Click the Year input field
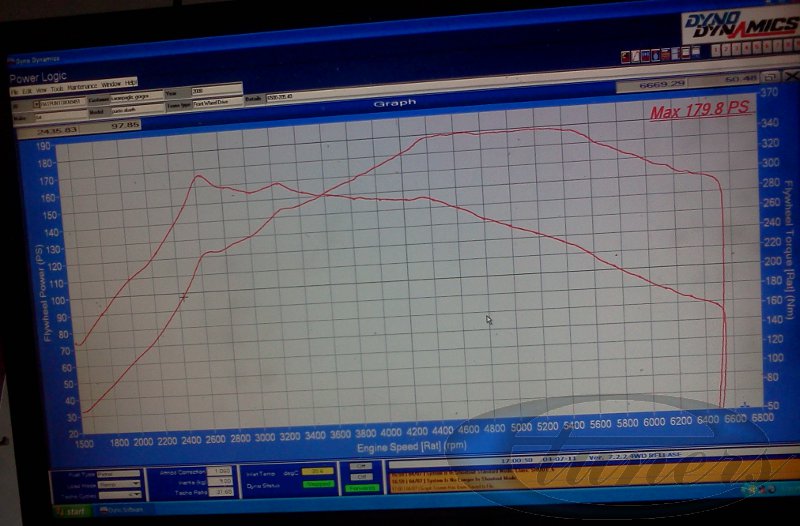The height and width of the screenshot is (526, 800). (x=216, y=89)
